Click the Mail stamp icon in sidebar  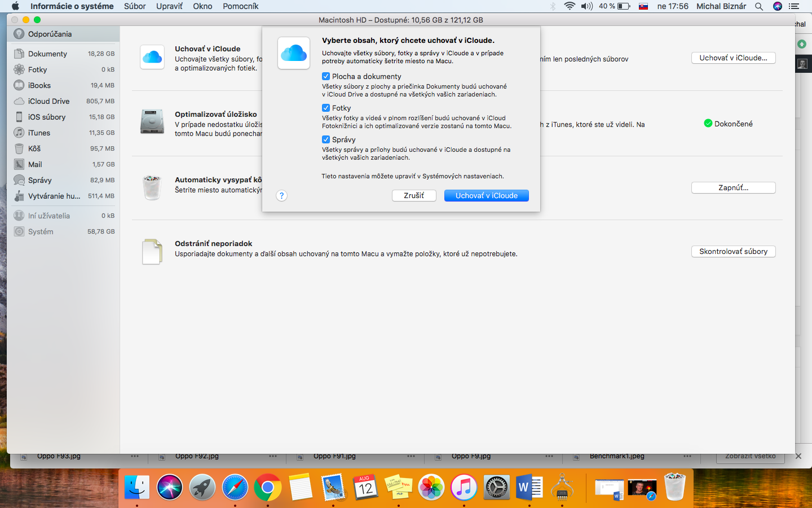tap(19, 164)
